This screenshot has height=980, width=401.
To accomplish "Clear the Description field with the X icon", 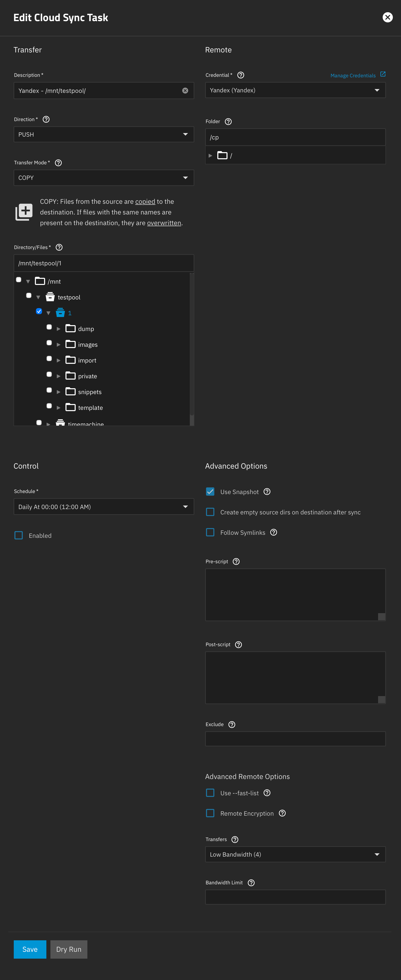I will (x=185, y=91).
